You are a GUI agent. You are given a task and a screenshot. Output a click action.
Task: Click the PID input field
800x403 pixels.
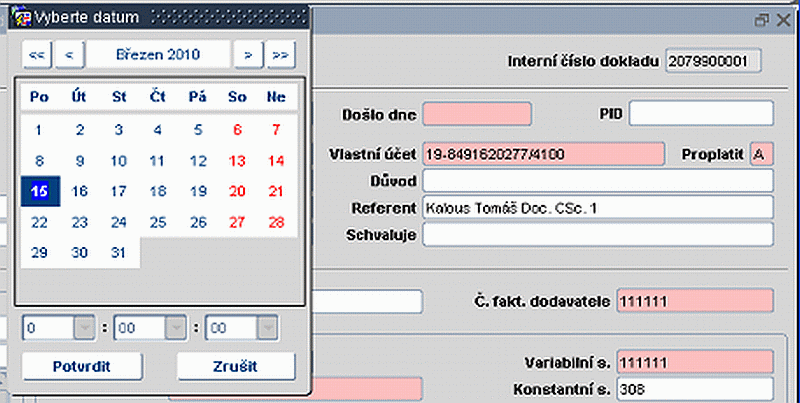[x=702, y=113]
